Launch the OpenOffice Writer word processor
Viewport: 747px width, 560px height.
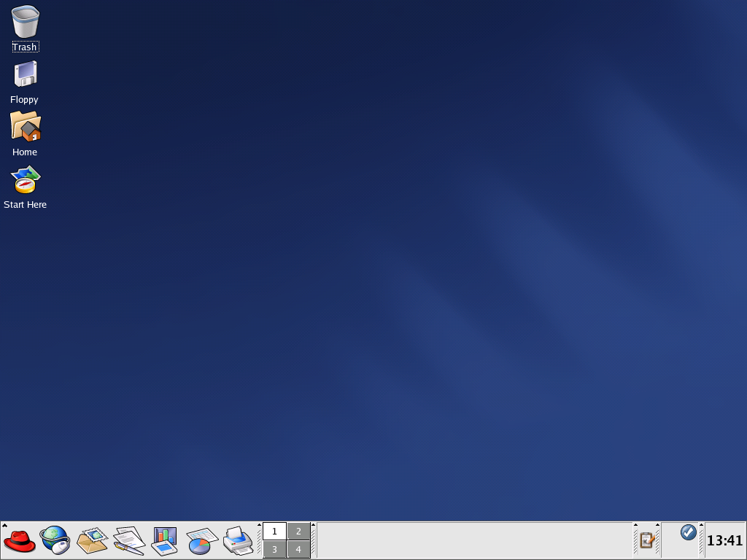(128, 541)
